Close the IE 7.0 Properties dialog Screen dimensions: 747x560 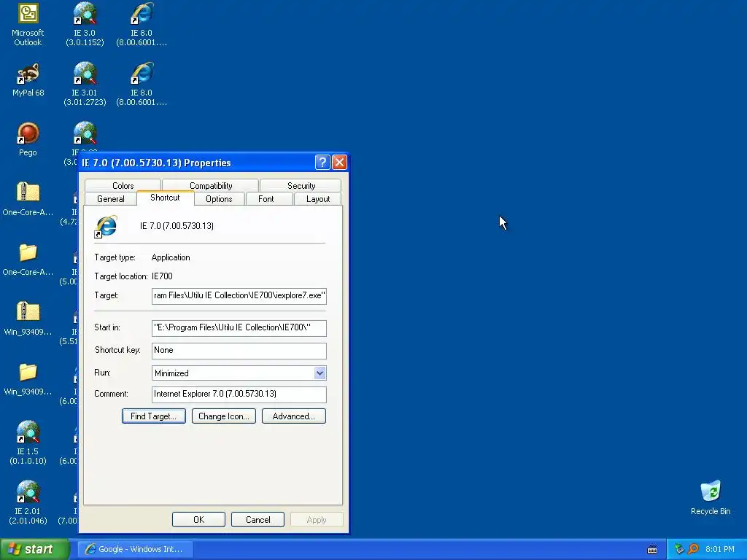[339, 163]
